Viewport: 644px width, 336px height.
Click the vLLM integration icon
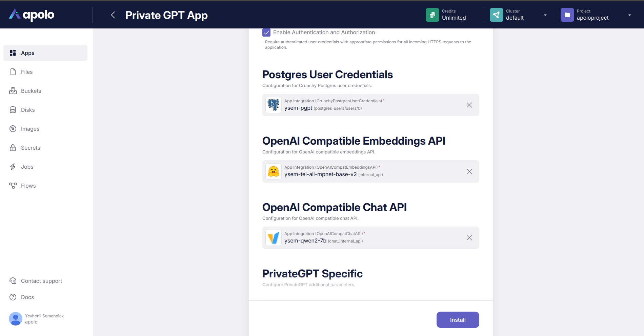point(274,238)
